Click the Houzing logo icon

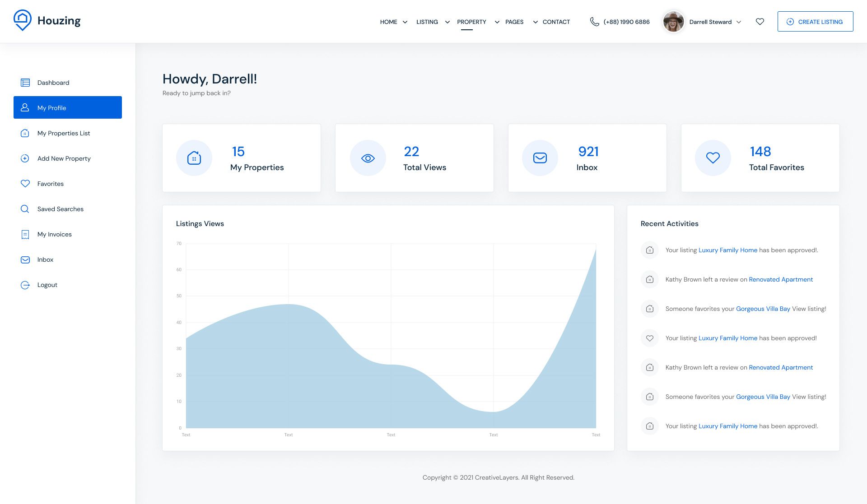pyautogui.click(x=23, y=20)
